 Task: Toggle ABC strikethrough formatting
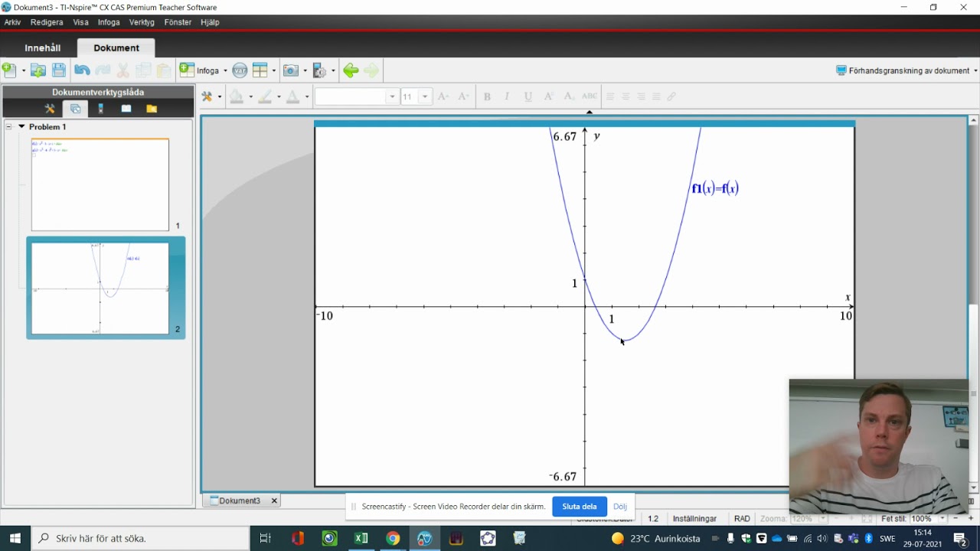[x=590, y=96]
